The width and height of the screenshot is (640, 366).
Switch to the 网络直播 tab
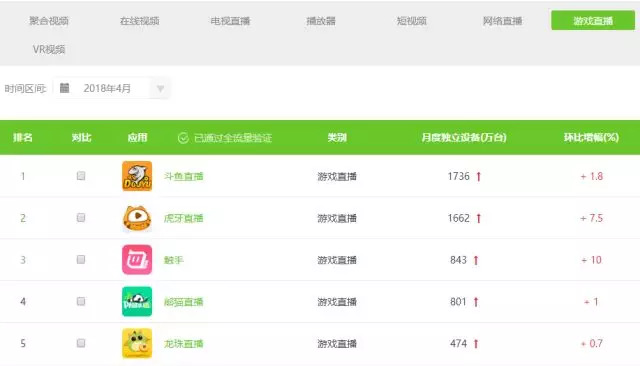point(502,21)
